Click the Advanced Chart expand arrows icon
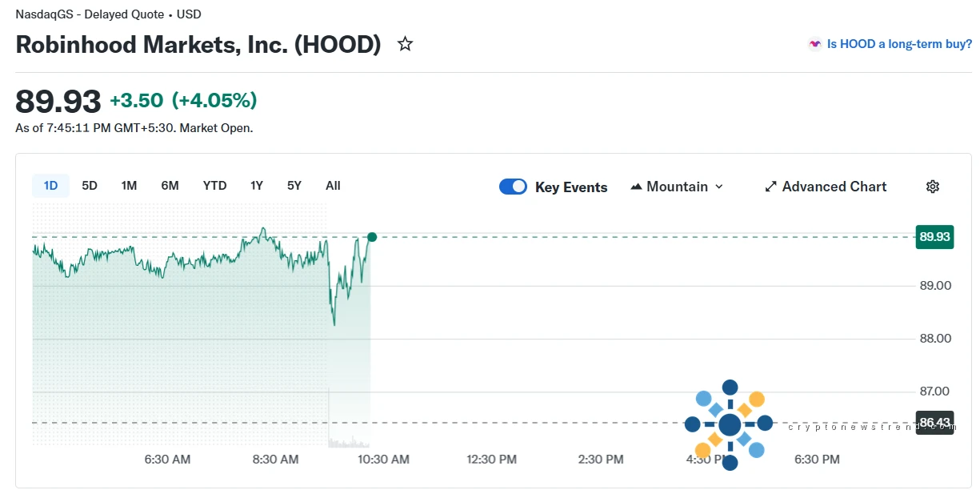Image resolution: width=980 pixels, height=490 pixels. [770, 187]
